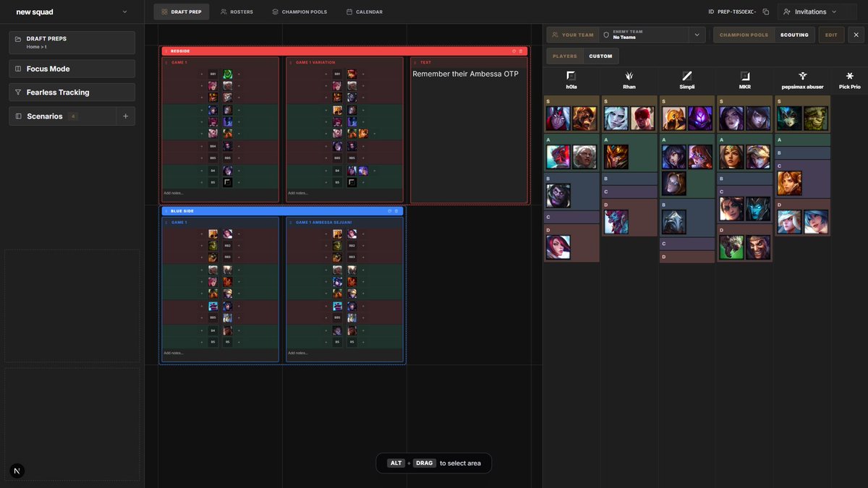Click h0la's B-tier champion portrait
Viewport: 868px width, 488px height.
(x=558, y=195)
